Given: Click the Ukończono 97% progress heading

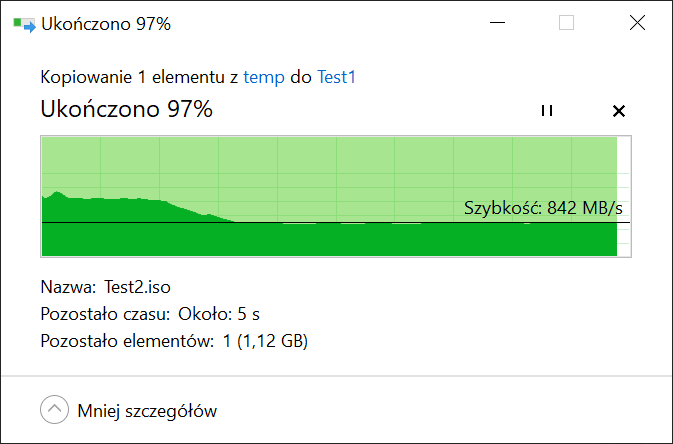Looking at the screenshot, I should 126,109.
